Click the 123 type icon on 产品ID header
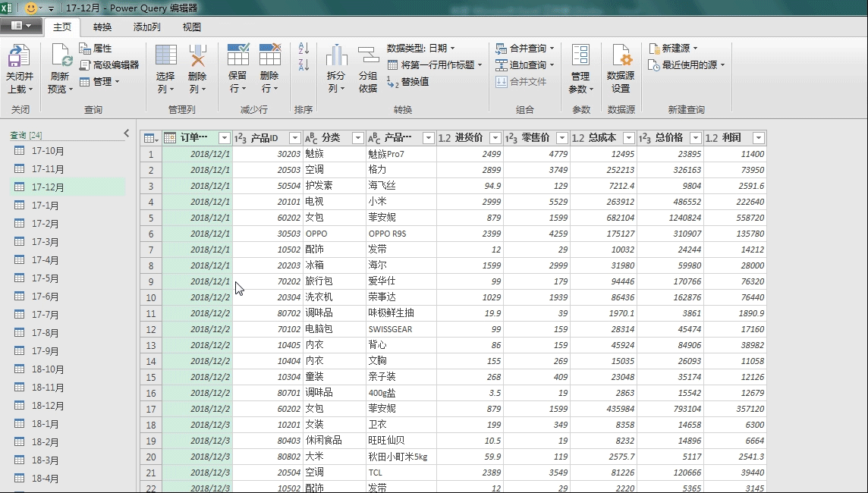The height and width of the screenshot is (493, 868). pyautogui.click(x=241, y=138)
